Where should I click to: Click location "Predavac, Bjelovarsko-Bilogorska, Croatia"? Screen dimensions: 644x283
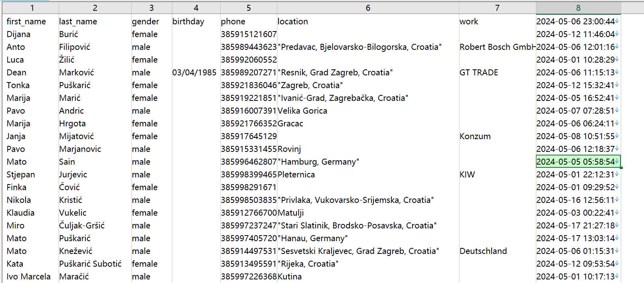coord(368,47)
